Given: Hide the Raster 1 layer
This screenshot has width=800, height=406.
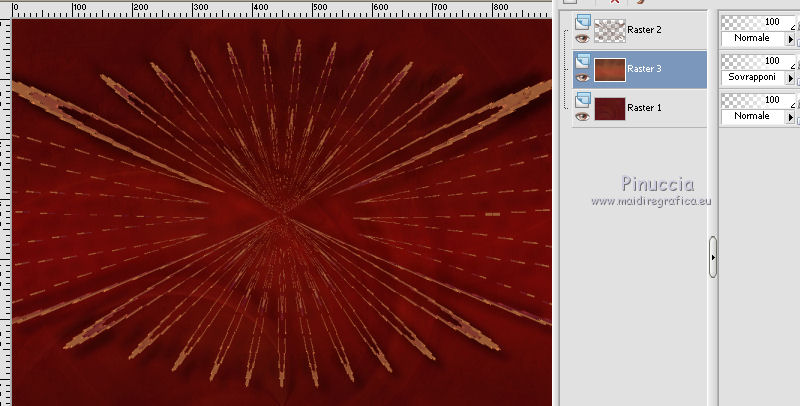Looking at the screenshot, I should (582, 116).
